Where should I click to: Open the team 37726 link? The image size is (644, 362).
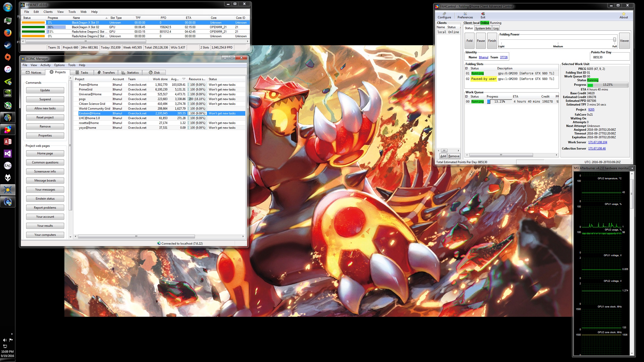(x=504, y=57)
